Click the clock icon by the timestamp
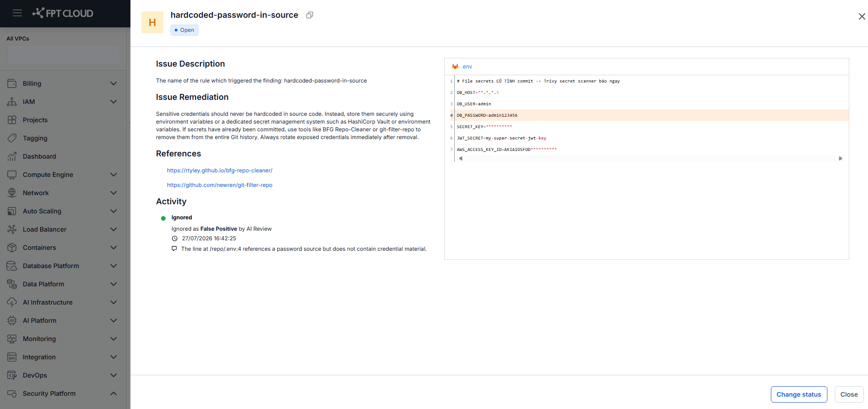Viewport: 868px width, 409px height. (x=174, y=238)
